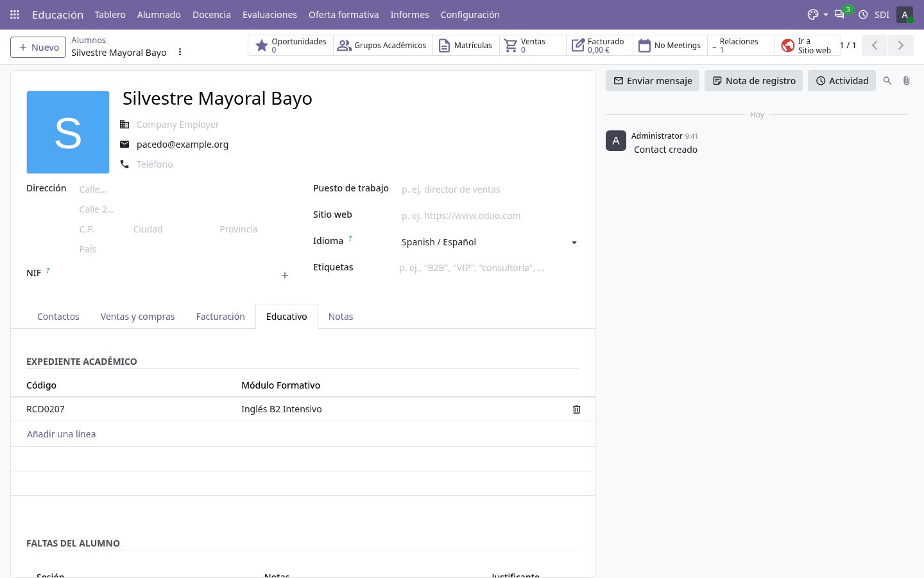Click the student avatar S image
The height and width of the screenshot is (578, 924).
68,132
